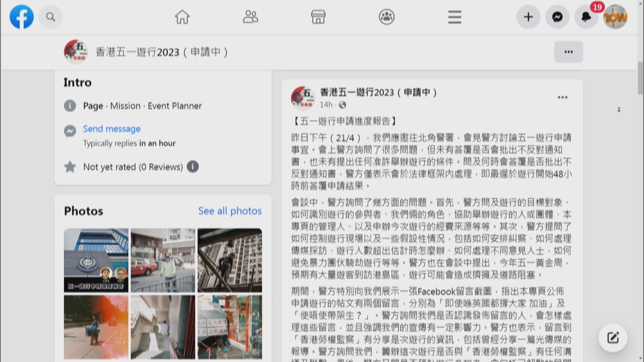Check notifications with the bell icon
Screen dimensions: 644x362
tap(586, 17)
